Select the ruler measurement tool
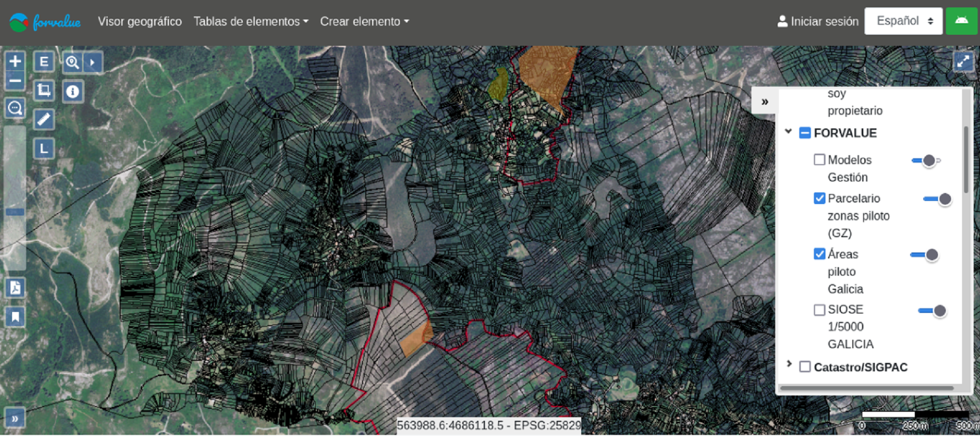980x436 pixels. 44,119
